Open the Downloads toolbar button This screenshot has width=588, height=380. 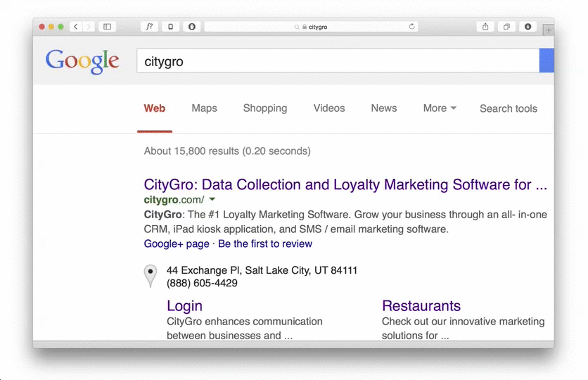pyautogui.click(x=528, y=27)
